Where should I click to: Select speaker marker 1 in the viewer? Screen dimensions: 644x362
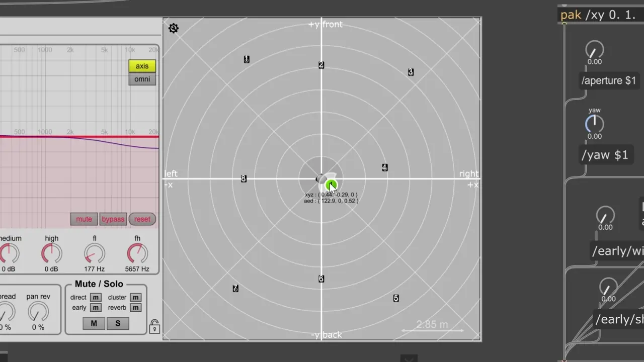tap(247, 59)
